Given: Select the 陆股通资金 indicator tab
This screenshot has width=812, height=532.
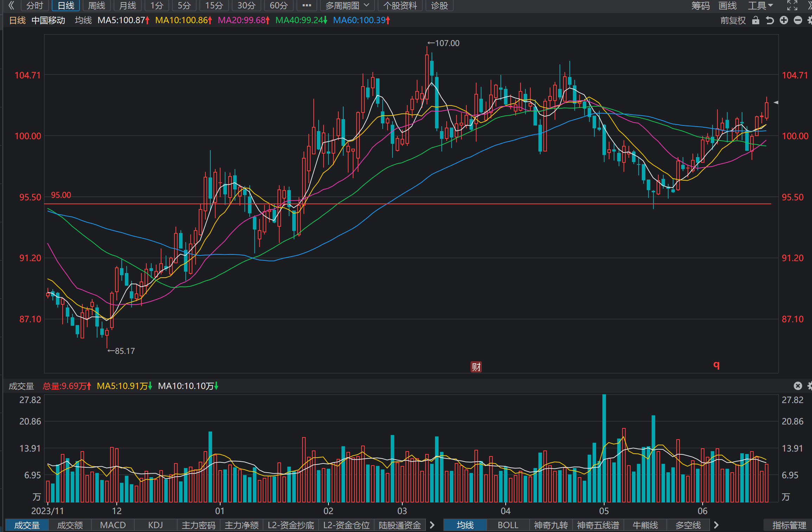Looking at the screenshot, I should pos(400,525).
